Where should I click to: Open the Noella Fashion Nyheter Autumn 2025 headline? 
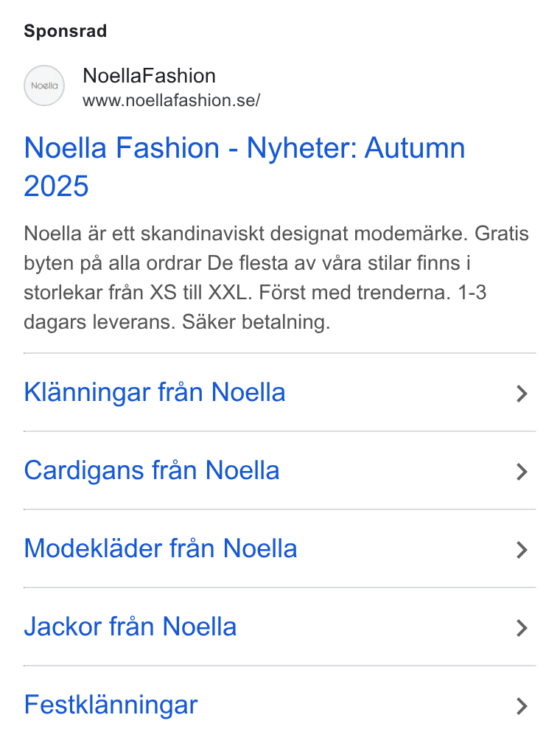coord(245,167)
